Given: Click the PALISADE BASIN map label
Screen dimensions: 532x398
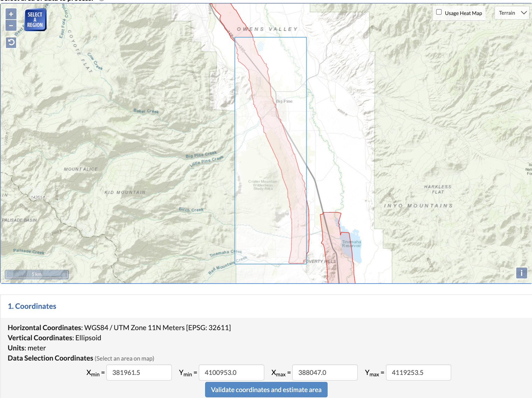Looking at the screenshot, I should pyautogui.click(x=19, y=220).
